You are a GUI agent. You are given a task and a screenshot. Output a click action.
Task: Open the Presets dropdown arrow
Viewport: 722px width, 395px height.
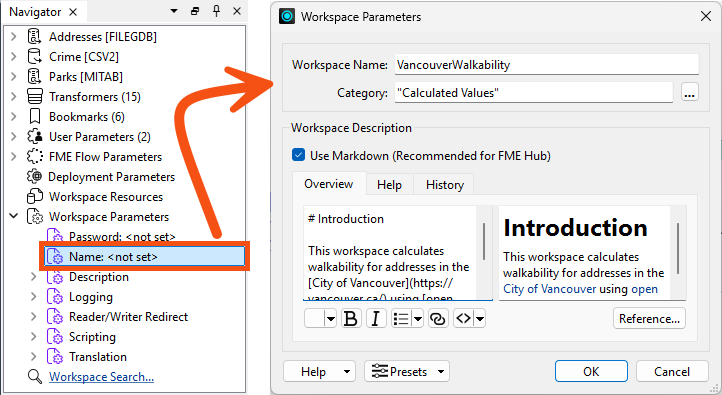441,372
